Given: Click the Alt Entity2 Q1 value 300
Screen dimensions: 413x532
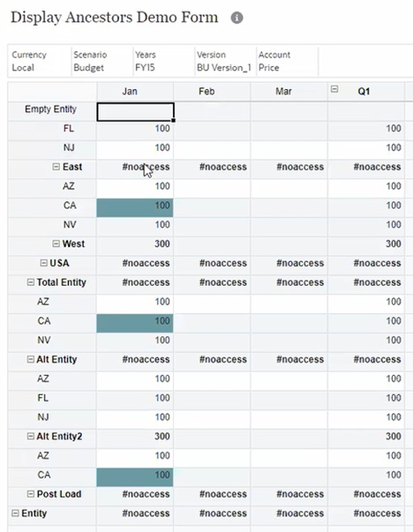Looking at the screenshot, I should click(x=366, y=437).
